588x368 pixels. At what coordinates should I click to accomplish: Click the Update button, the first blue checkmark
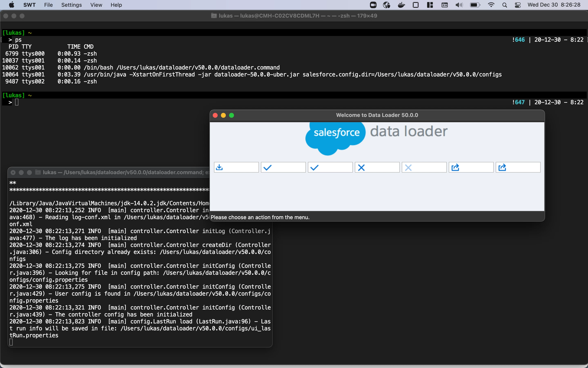283,167
